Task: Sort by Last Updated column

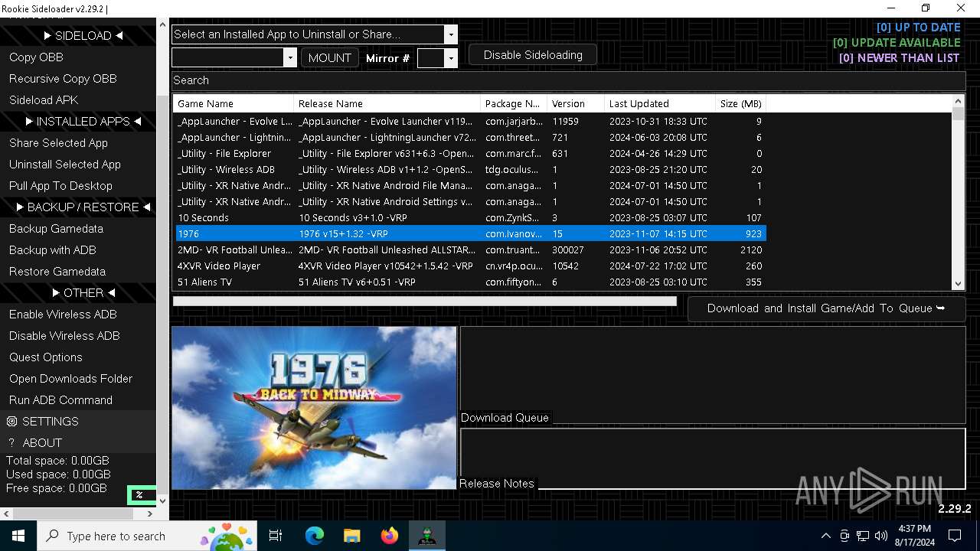Action: [x=660, y=103]
